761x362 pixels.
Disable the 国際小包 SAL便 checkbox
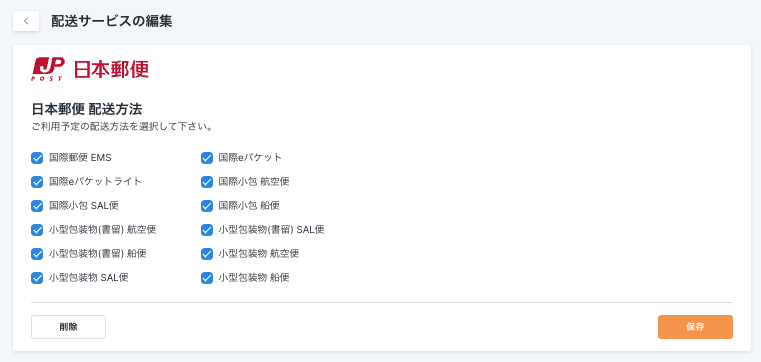37,206
